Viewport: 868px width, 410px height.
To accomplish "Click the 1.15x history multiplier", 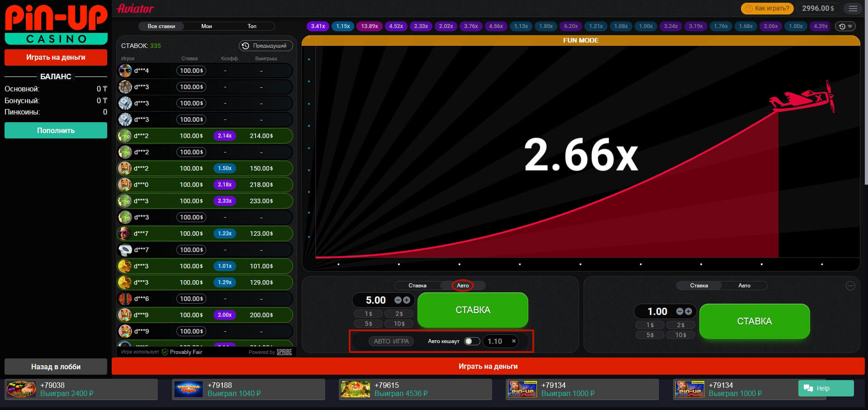I will click(343, 26).
